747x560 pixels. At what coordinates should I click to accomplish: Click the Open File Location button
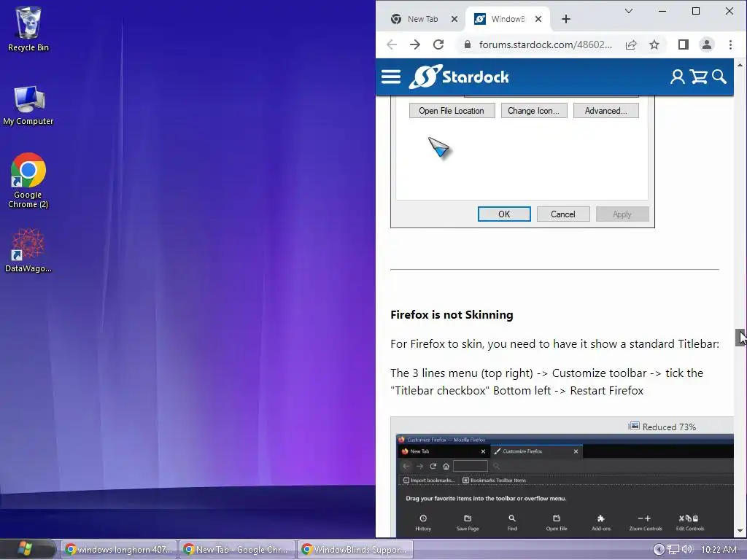click(x=452, y=111)
